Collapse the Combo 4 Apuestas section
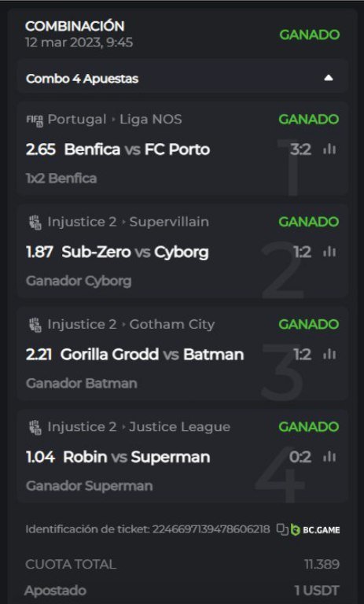Screen dimensions: 364x604 328,78
